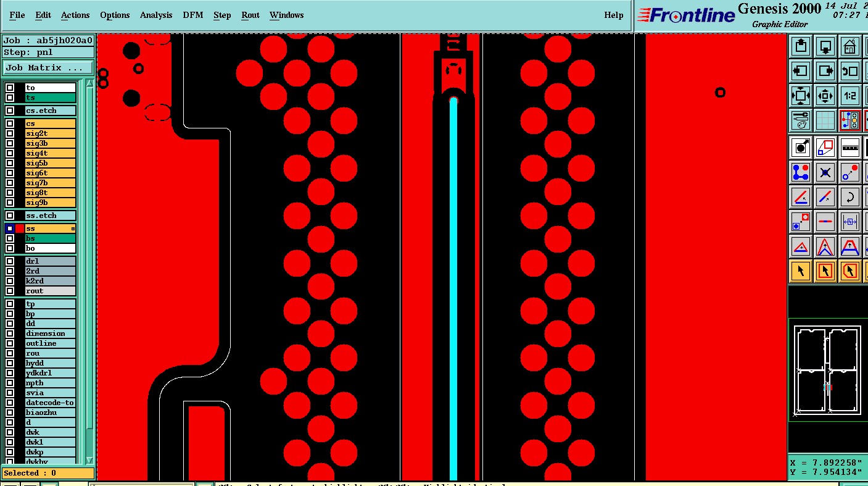Open the Actions menu
868x486 pixels.
[75, 15]
